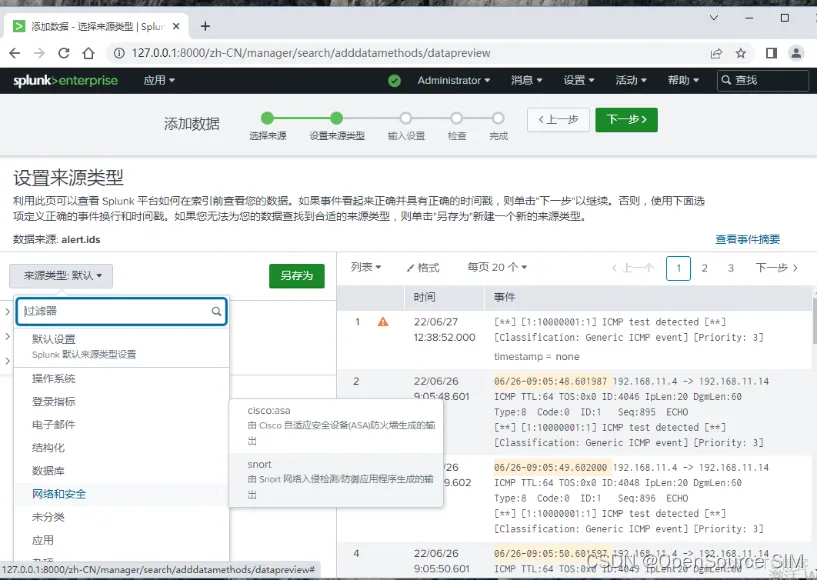Click the magnifier icon in the 查找 search box
The width and height of the screenshot is (818, 581).
pos(725,80)
